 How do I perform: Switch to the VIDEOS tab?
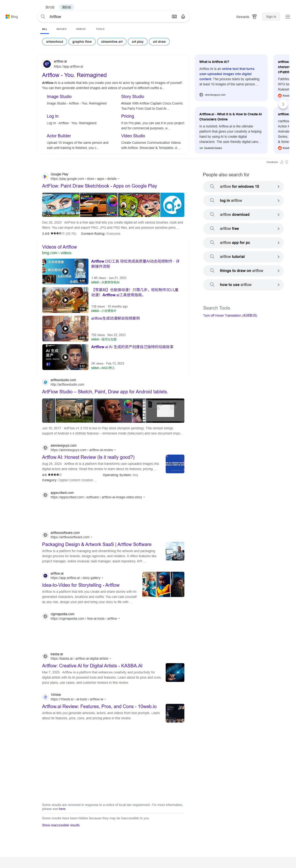point(80,29)
